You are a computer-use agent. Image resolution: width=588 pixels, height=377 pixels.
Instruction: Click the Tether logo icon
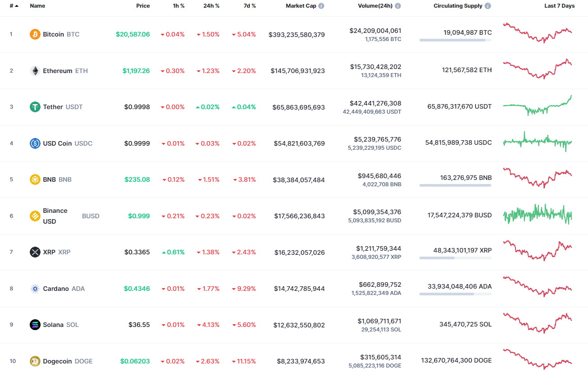35,107
